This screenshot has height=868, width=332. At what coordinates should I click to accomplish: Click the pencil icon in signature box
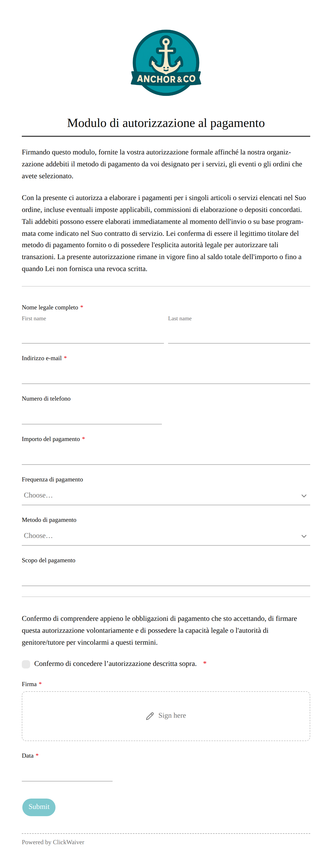coord(150,716)
